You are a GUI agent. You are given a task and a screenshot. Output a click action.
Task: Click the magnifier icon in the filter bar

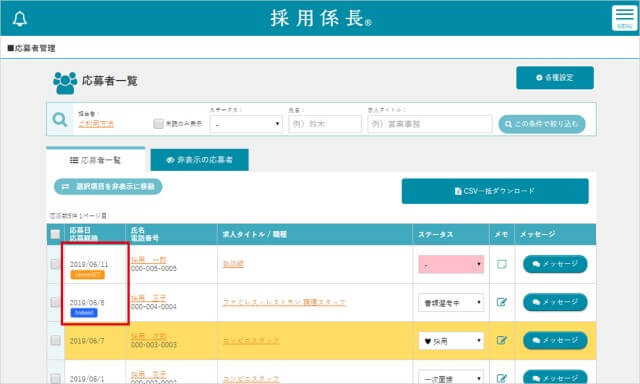(x=60, y=120)
